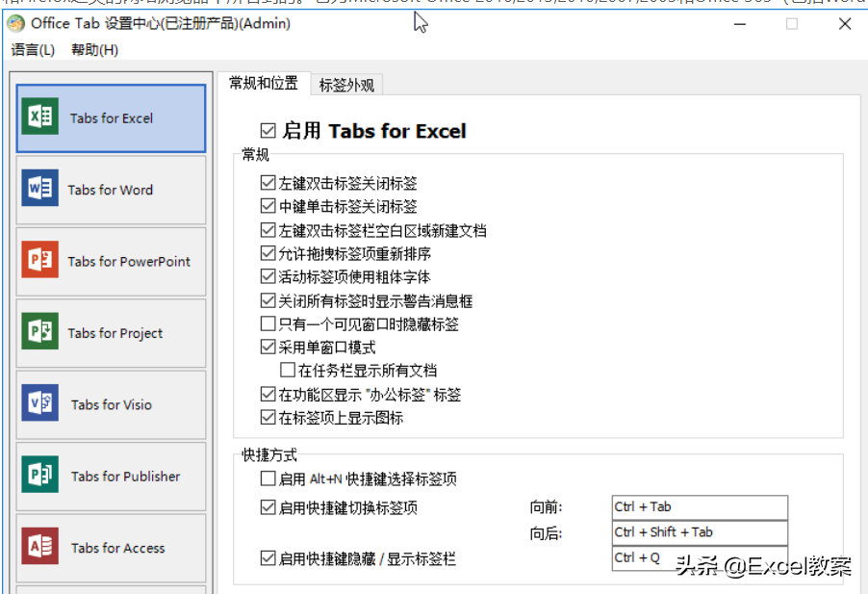
Task: Click the PowerPoint icon in the sidebar
Action: pyautogui.click(x=39, y=260)
